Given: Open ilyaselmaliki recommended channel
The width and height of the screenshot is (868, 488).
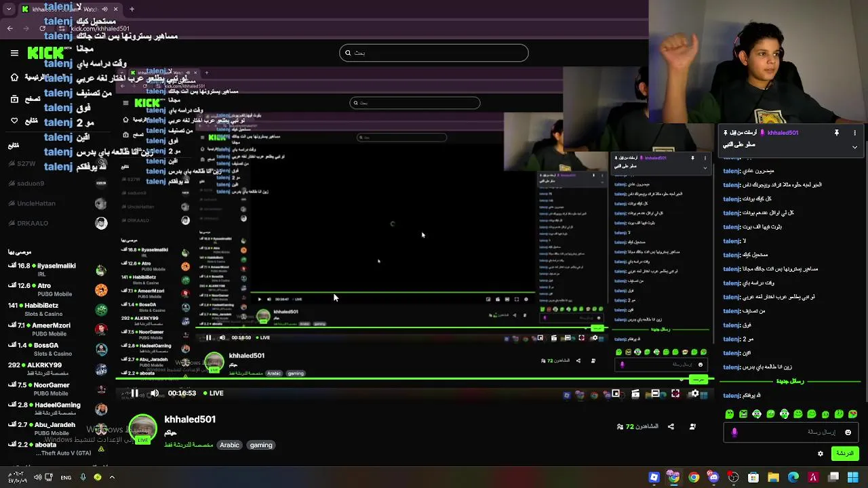Looking at the screenshot, I should click(57, 270).
